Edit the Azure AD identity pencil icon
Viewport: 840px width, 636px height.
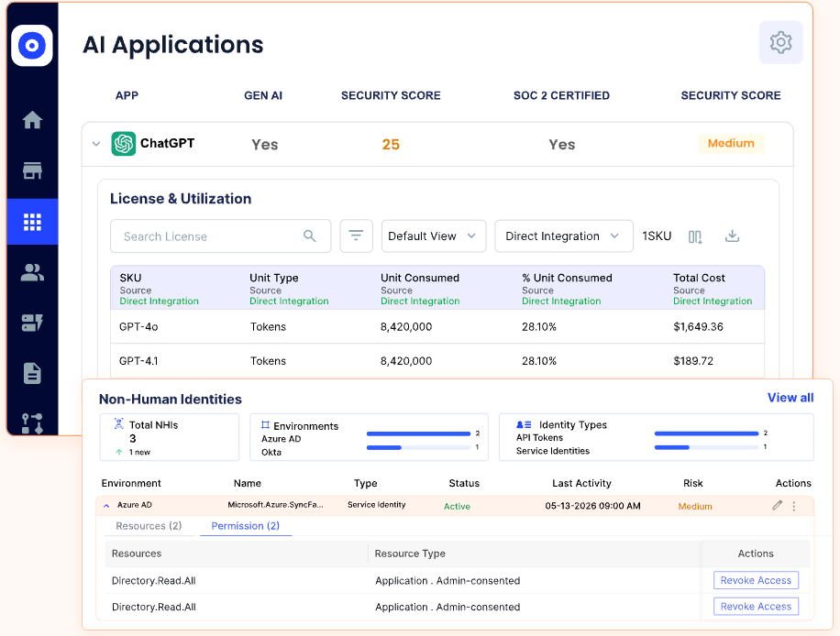pos(778,505)
